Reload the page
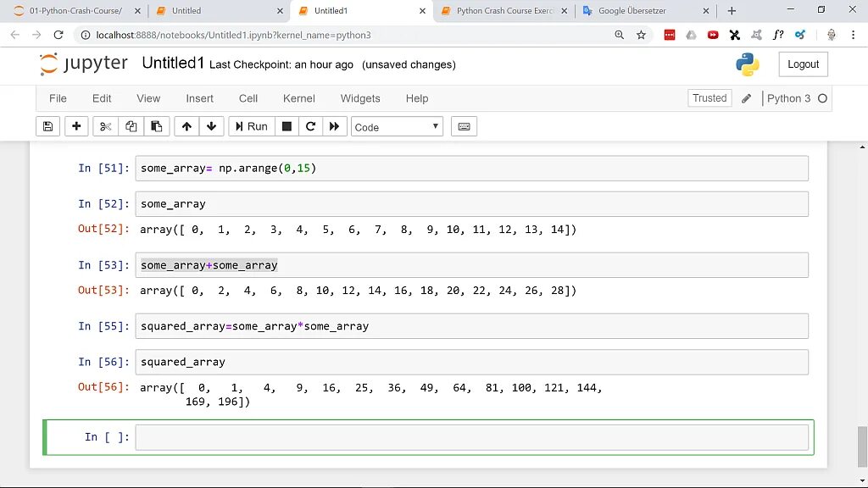The width and height of the screenshot is (868, 488). click(x=58, y=35)
